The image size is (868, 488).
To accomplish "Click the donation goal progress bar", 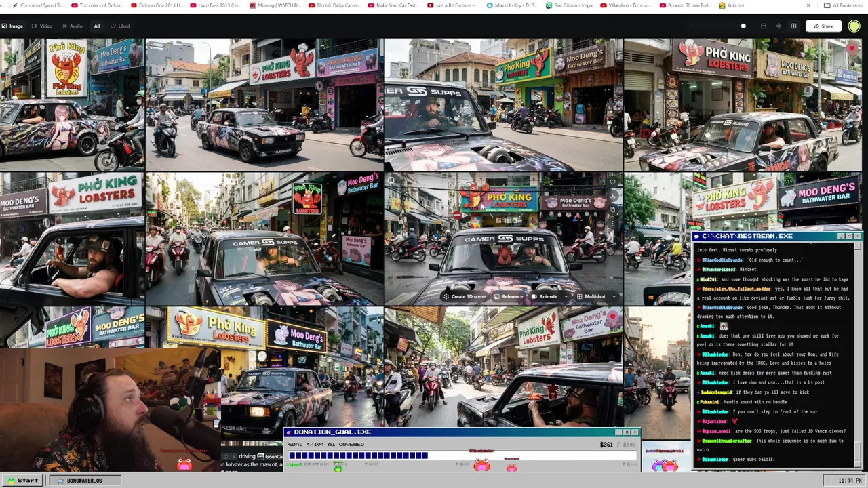I will [x=462, y=455].
